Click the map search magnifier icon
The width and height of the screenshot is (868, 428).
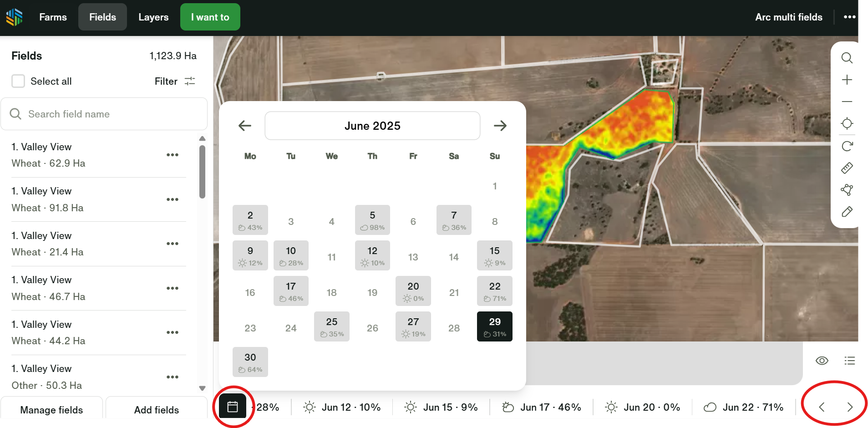point(847,58)
